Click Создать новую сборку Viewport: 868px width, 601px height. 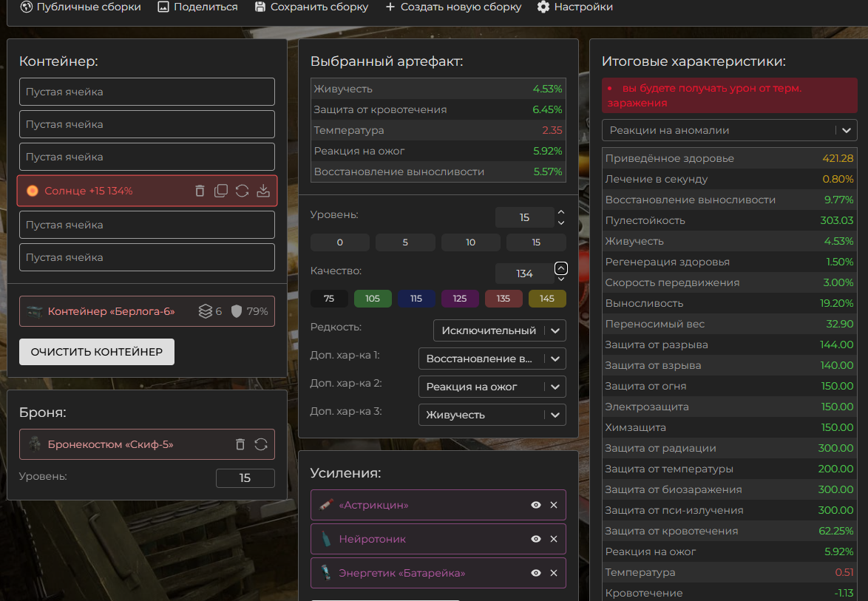[452, 7]
